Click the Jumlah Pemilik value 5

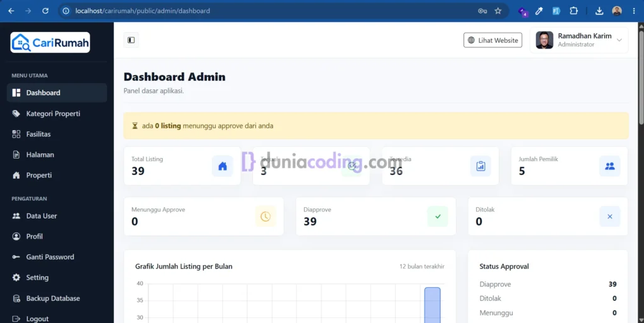pos(521,171)
